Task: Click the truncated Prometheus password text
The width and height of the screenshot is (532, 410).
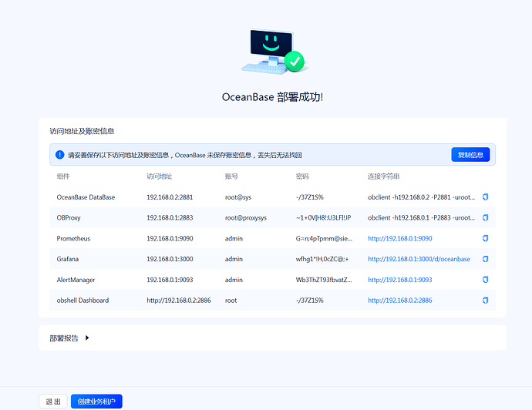Action: coord(324,238)
